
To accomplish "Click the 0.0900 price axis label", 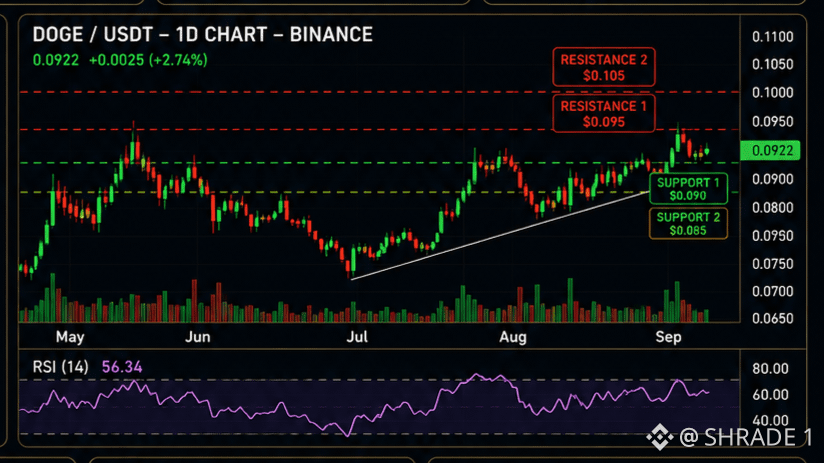I will 772,179.
